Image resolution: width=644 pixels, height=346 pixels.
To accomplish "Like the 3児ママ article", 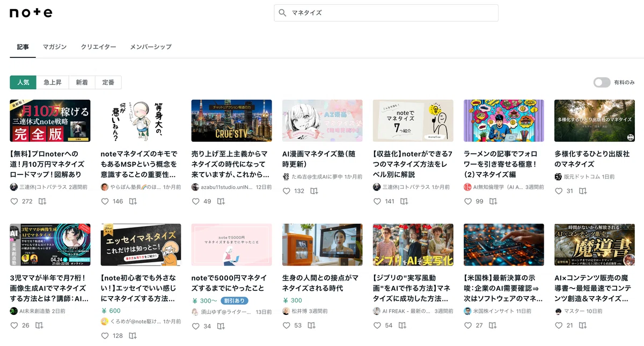I will click(14, 326).
